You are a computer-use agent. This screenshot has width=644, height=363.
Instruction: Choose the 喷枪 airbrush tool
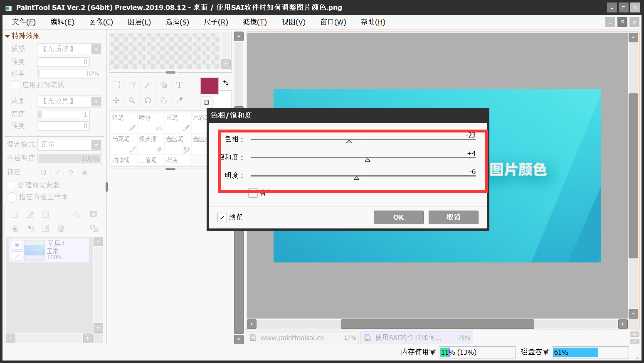(151, 123)
